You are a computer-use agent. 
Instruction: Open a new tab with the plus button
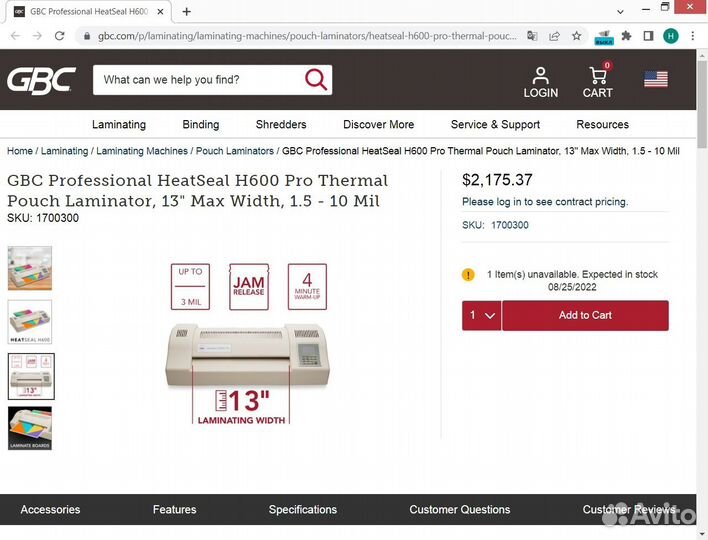tap(186, 12)
